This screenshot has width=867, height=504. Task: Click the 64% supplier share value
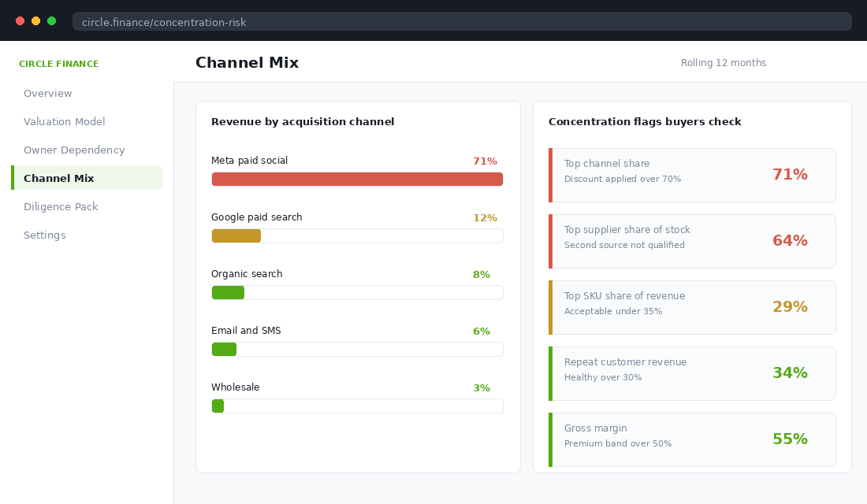pyautogui.click(x=790, y=240)
